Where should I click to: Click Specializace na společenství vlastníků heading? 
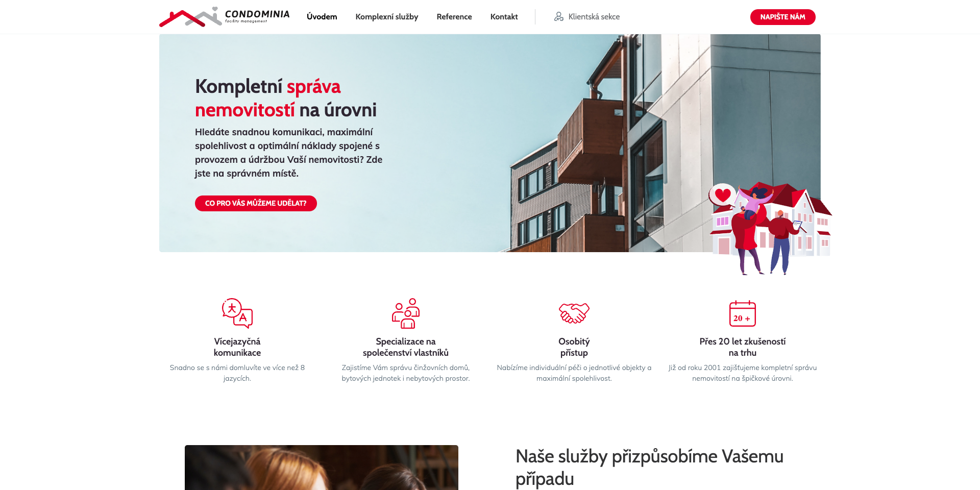406,347
